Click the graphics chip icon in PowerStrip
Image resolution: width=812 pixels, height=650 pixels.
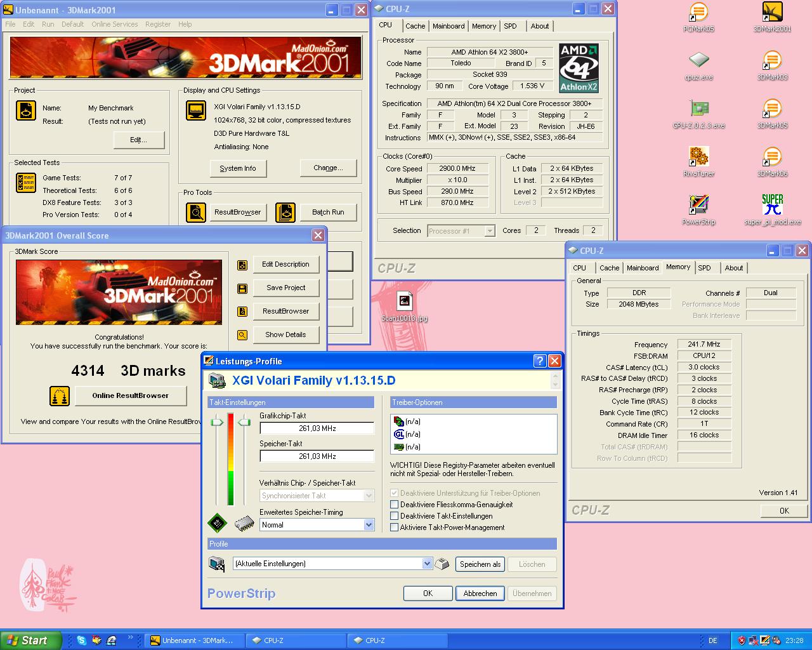click(217, 523)
